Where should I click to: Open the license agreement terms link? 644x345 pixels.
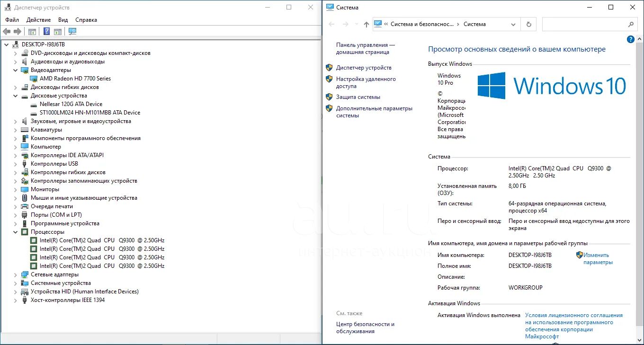(x=574, y=326)
